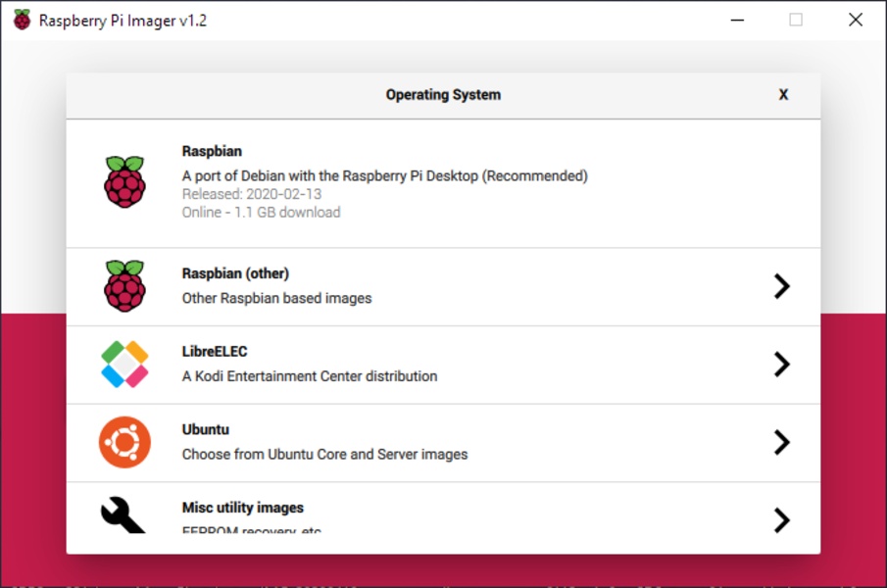Screen dimensions: 887x588
Task: Expand the LibreELEC submenu chevron
Action: [781, 365]
